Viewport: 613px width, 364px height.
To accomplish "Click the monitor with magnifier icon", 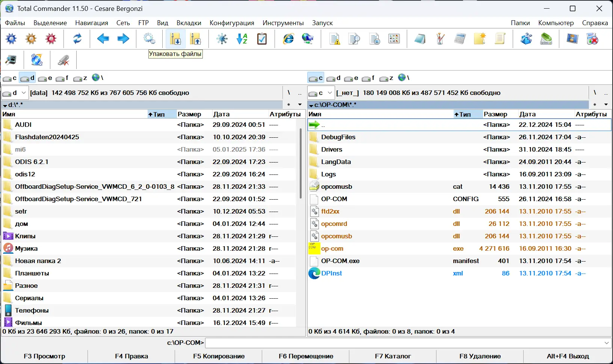I will (x=11, y=60).
